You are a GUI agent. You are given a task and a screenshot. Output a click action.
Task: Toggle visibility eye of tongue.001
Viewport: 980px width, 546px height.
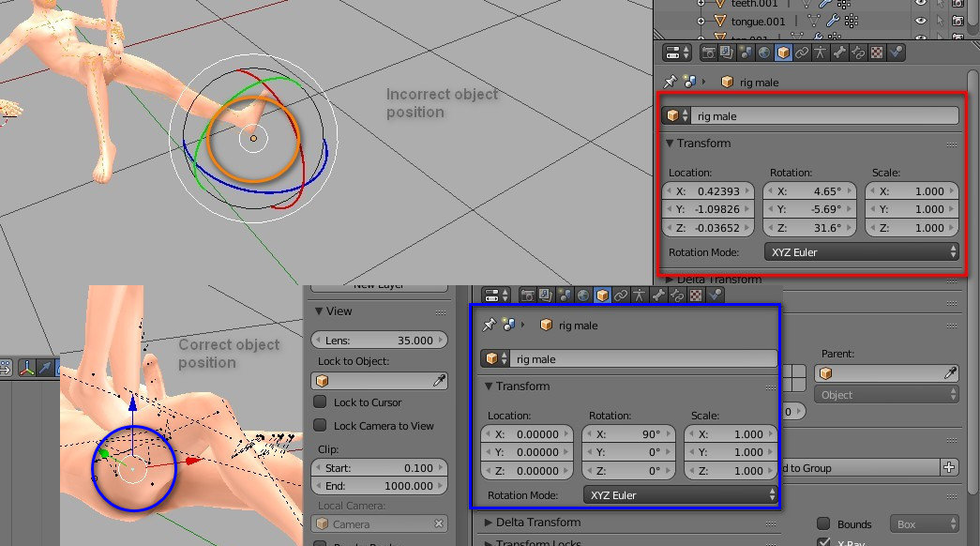921,21
